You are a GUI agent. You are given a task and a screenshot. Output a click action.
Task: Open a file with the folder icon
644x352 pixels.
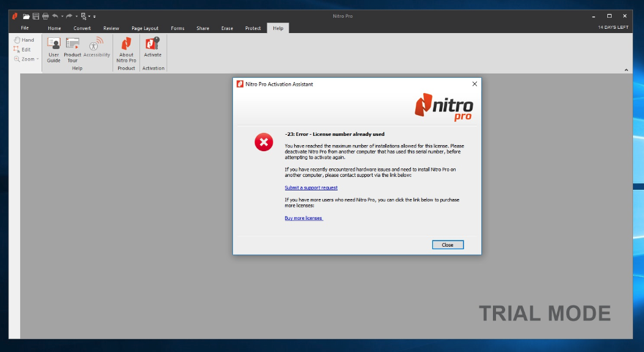26,17
